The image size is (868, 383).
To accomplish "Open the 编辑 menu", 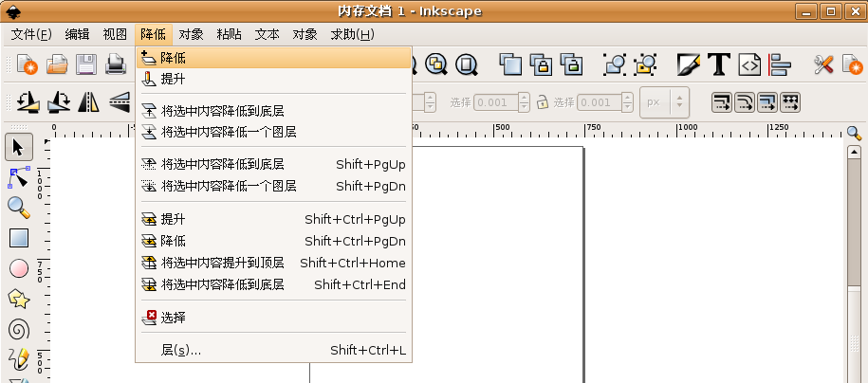I will pos(77,35).
